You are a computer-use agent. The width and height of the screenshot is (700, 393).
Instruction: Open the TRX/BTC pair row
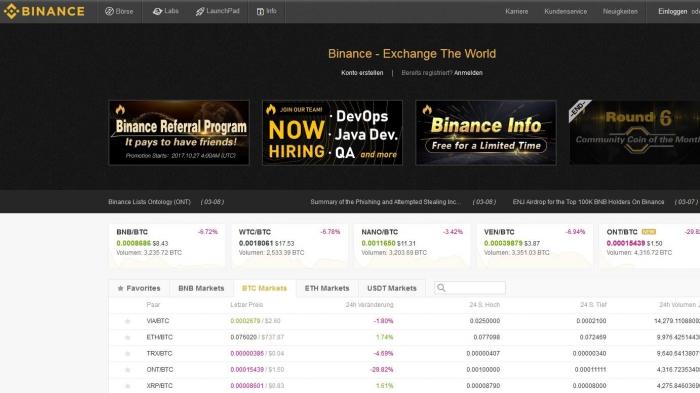coord(404,353)
